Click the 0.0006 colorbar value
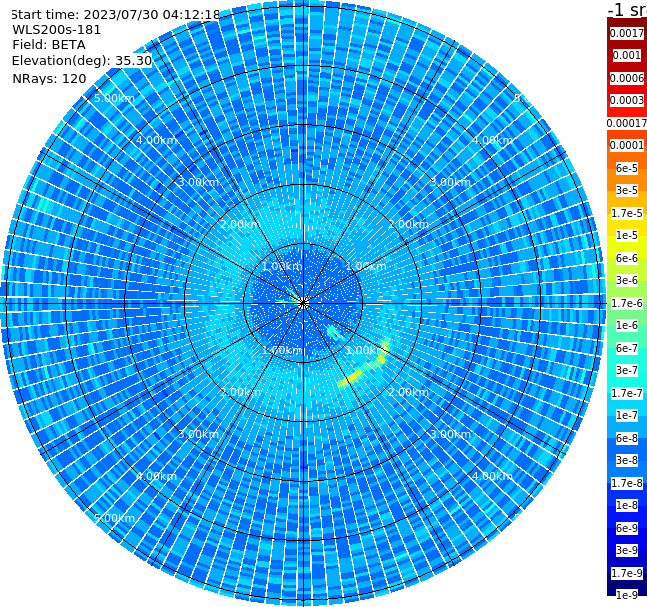 pos(627,78)
